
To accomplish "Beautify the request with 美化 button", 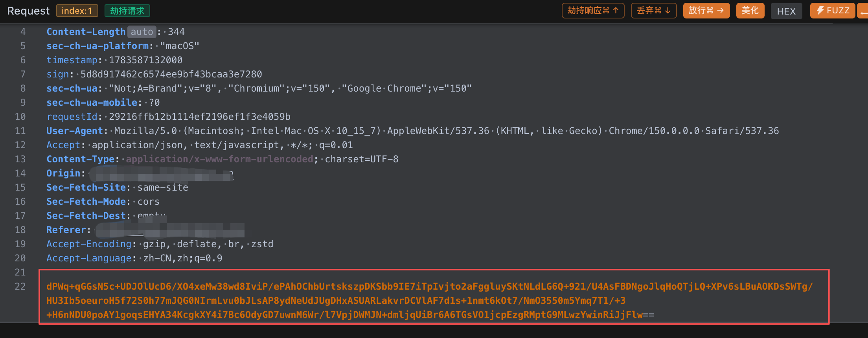I will tap(750, 11).
